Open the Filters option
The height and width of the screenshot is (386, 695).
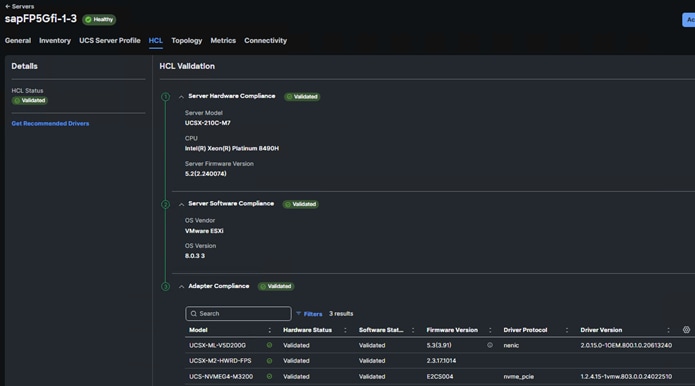coord(309,314)
